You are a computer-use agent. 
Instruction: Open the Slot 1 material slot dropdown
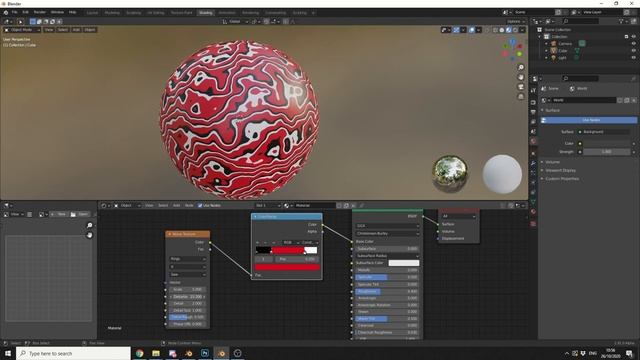pyautogui.click(x=267, y=206)
